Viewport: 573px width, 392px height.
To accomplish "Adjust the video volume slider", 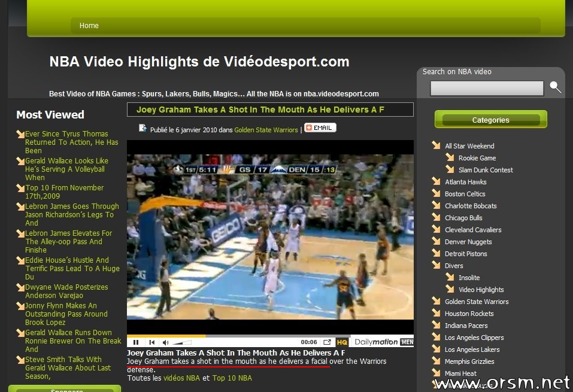I will point(182,342).
